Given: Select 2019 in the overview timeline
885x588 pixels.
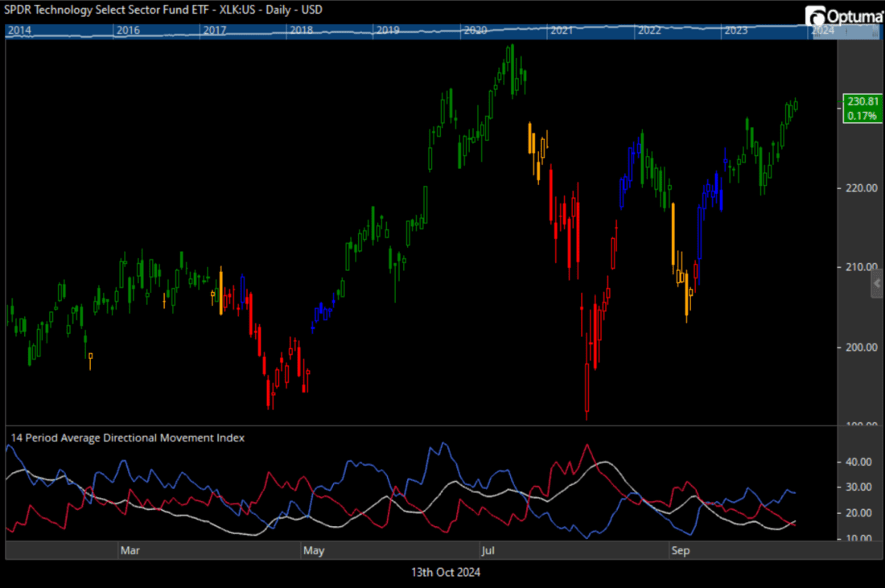Looking at the screenshot, I should (x=389, y=31).
